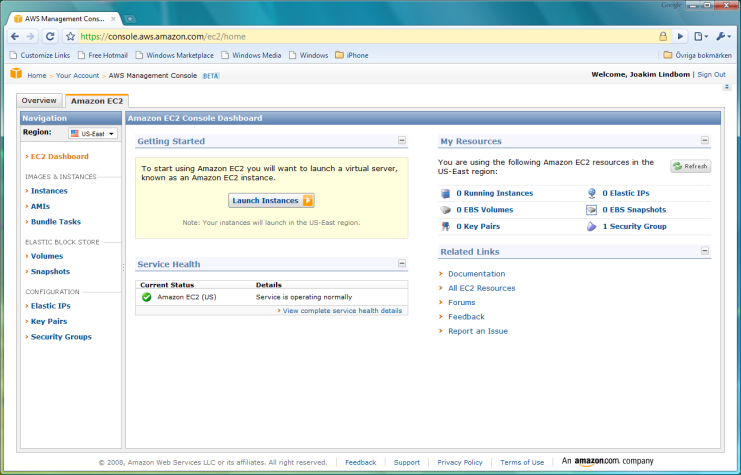Click the browser forward arrow
The height and width of the screenshot is (475, 741).
click(x=30, y=36)
